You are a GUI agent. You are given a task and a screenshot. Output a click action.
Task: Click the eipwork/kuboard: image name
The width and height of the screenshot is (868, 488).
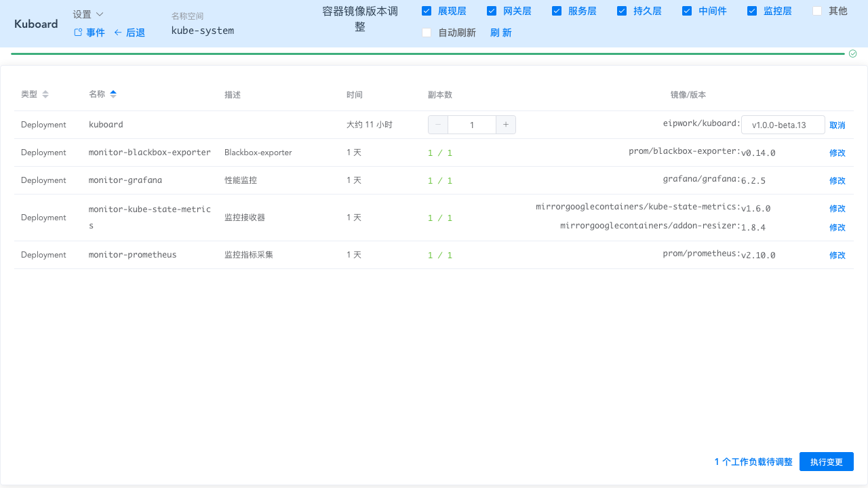702,123
